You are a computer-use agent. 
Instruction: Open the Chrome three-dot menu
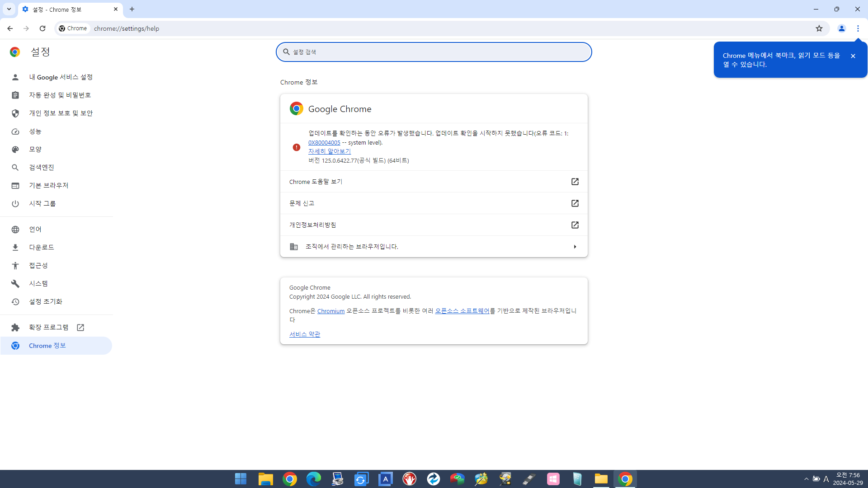click(x=858, y=28)
